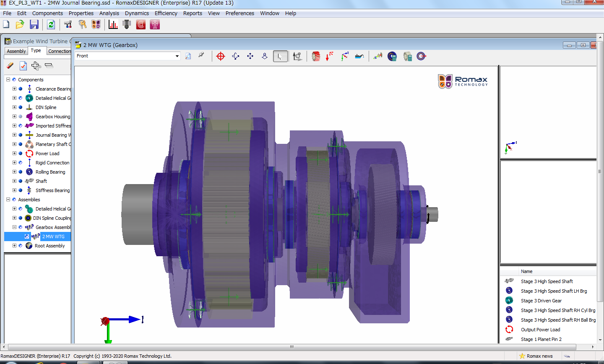Click the magnifier page icon by view dropdown
The height and width of the screenshot is (364, 604).
click(x=188, y=56)
